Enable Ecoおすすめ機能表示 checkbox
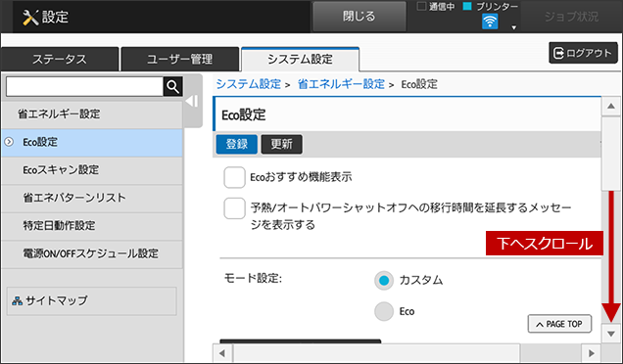The height and width of the screenshot is (364, 623). click(x=234, y=177)
